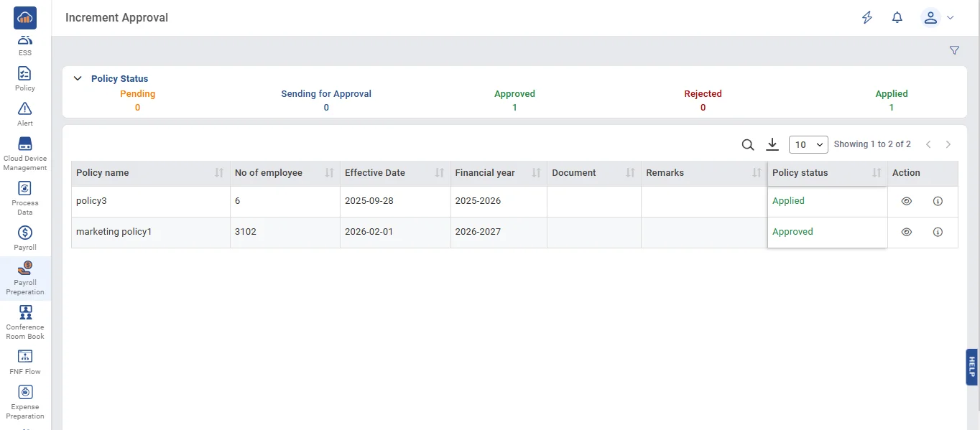Click the blue HELP side button
Viewport: 980px width, 430px height.
(x=971, y=367)
